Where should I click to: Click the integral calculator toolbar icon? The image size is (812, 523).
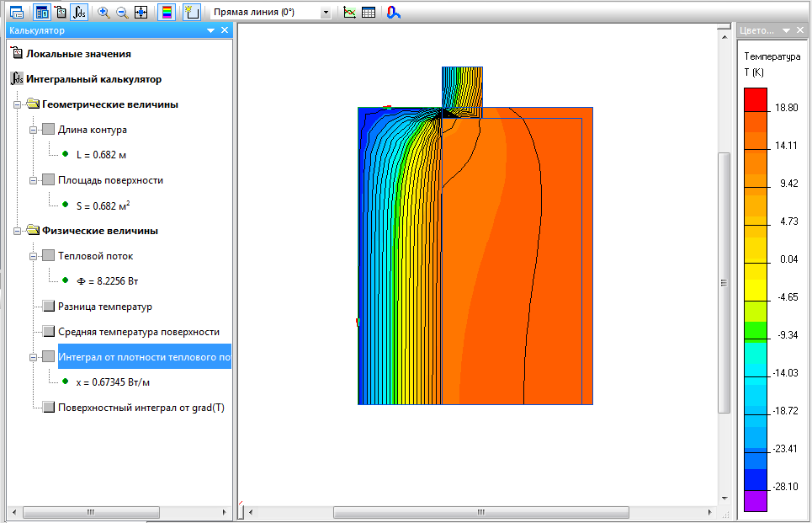pyautogui.click(x=79, y=13)
